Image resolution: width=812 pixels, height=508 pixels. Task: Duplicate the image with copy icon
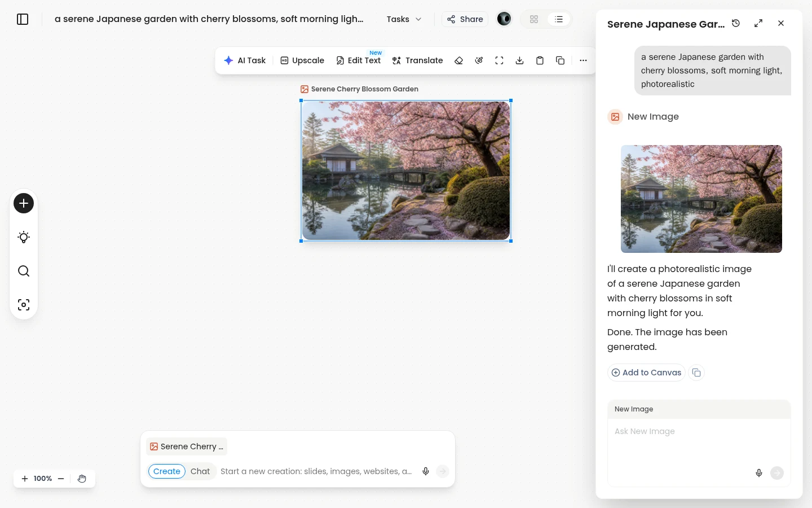561,60
